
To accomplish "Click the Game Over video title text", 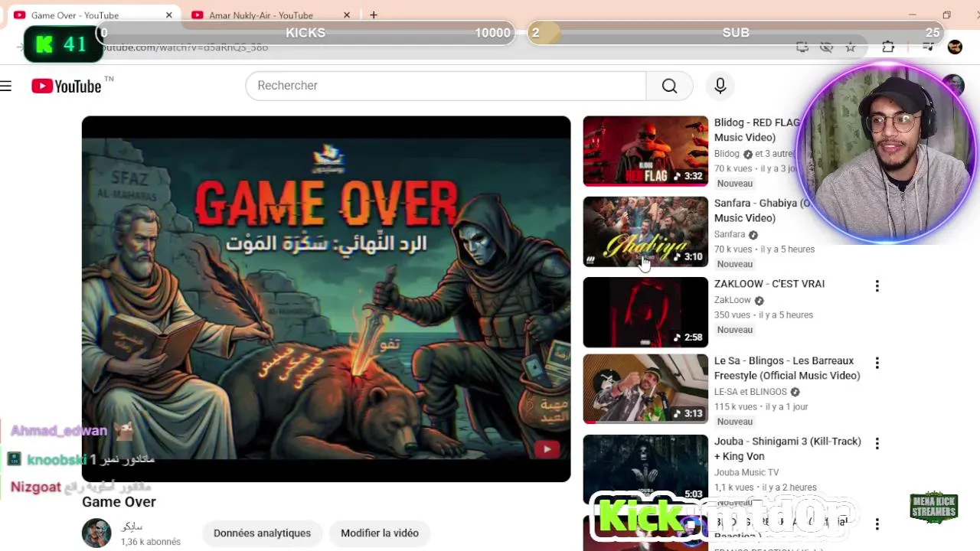I will 119,502.
